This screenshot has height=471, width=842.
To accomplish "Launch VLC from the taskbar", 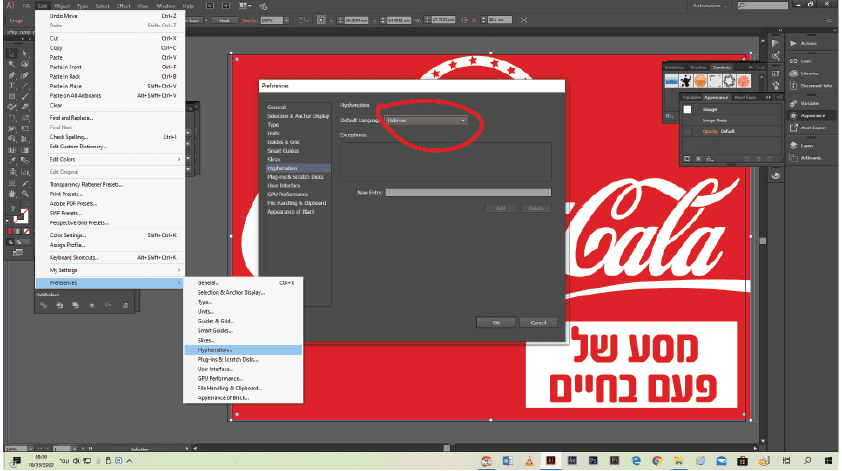I will 529,461.
